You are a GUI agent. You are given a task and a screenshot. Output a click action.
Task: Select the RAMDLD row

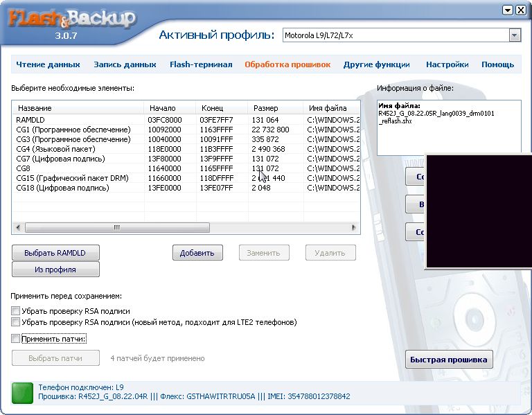point(186,120)
